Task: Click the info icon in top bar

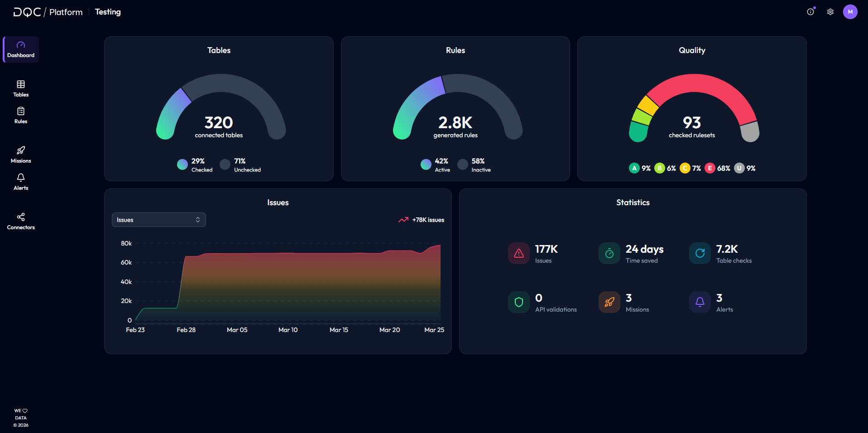Action: (x=810, y=12)
